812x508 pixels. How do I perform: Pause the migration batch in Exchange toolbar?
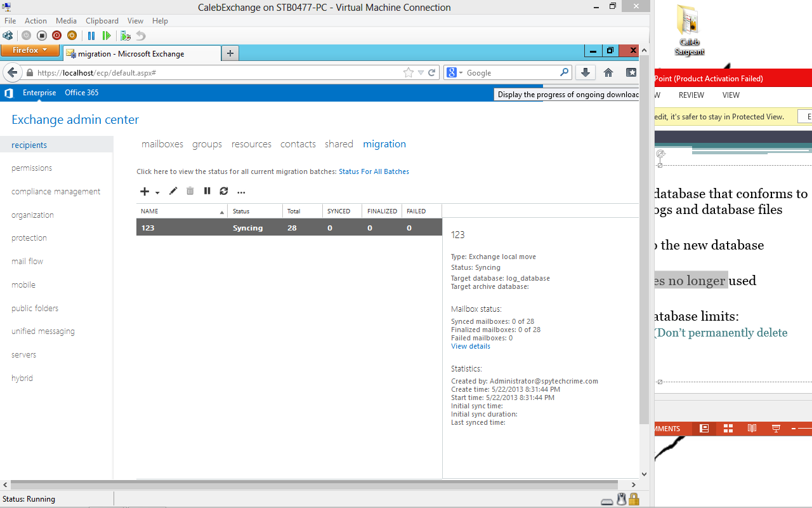pyautogui.click(x=207, y=191)
